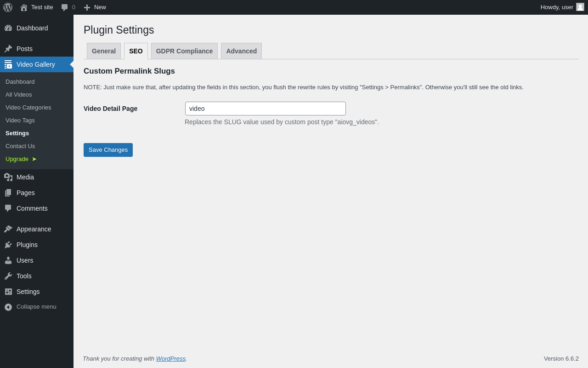Click the Plugins plug icon
This screenshot has height=368, width=588.
(8, 245)
